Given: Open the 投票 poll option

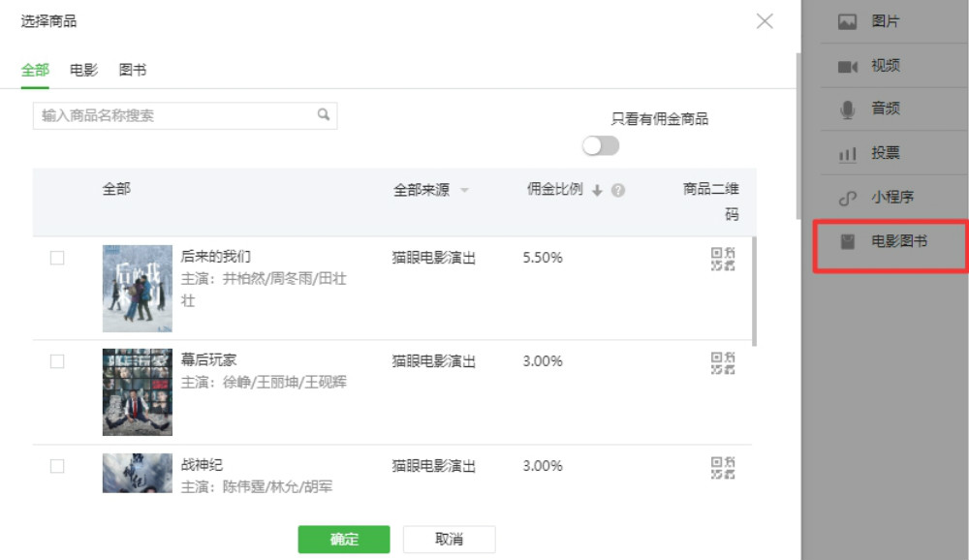Looking at the screenshot, I should [884, 153].
